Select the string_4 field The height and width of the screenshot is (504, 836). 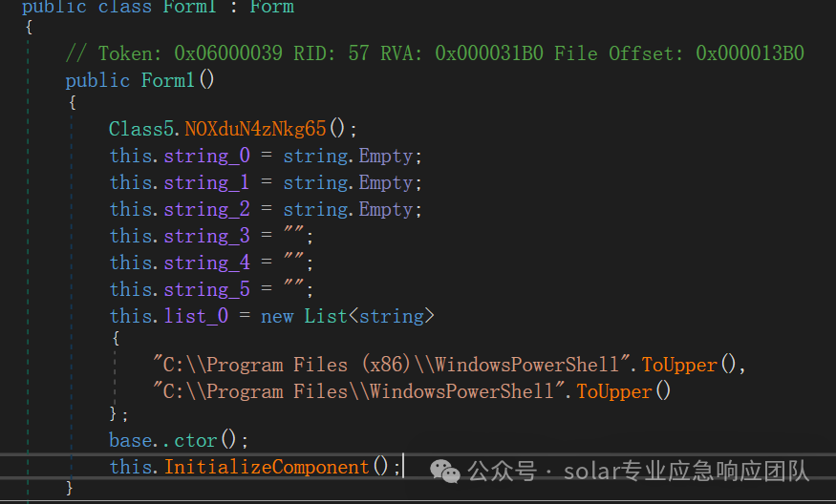coord(207,262)
